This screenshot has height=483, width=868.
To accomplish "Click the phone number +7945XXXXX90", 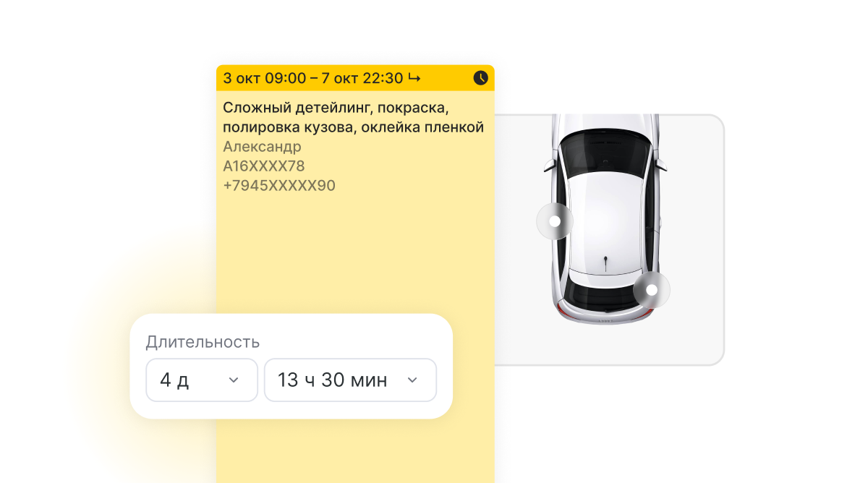I will (x=279, y=186).
